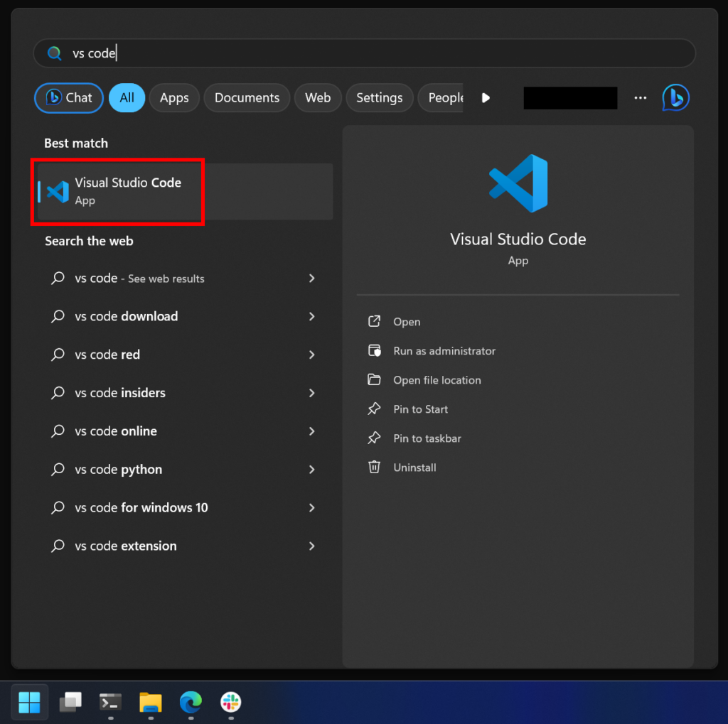This screenshot has height=724, width=728.
Task: Click the Run as administrator shield icon
Action: [374, 350]
